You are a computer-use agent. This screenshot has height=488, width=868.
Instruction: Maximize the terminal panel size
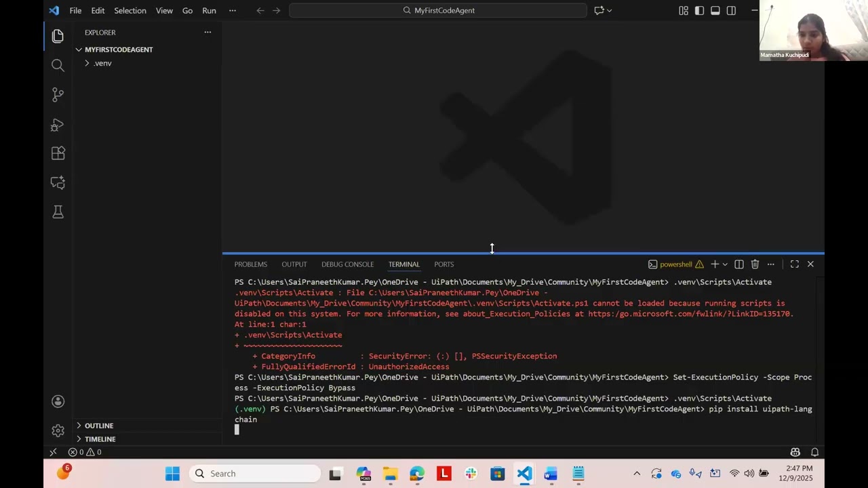tap(794, 264)
